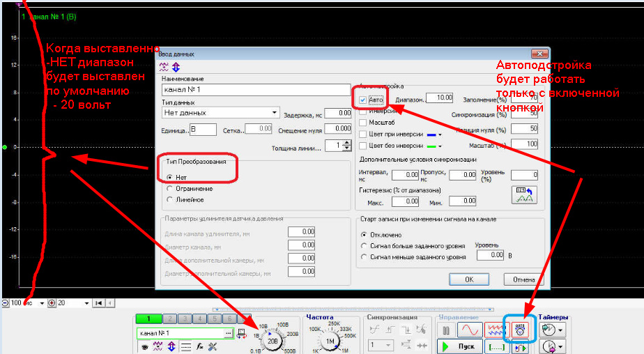Click the fourth sync icon in Синхронизация
The image size is (644, 354).
coord(422,330)
